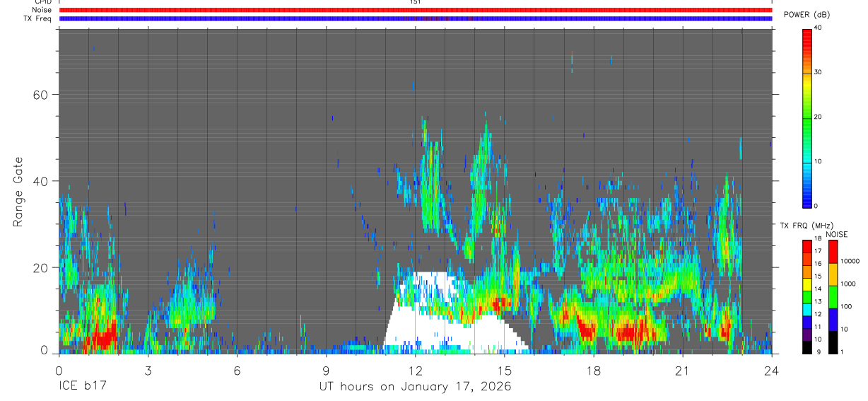Click the 'TX Freq' row label at top
Viewport: 868px width, 401px height.
(39, 18)
